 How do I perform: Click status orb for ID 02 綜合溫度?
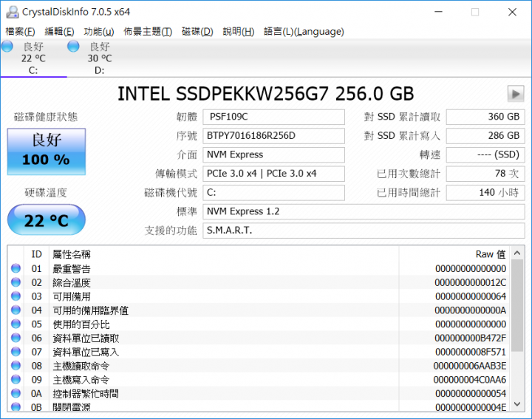coord(16,282)
